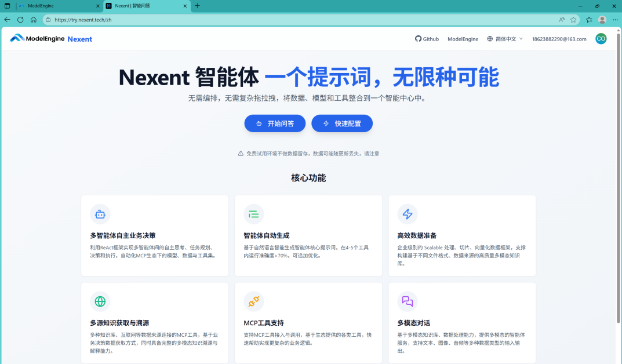This screenshot has height=364, width=622.
Task: Click the globe icon beside 简体中文
Action: pyautogui.click(x=490, y=39)
